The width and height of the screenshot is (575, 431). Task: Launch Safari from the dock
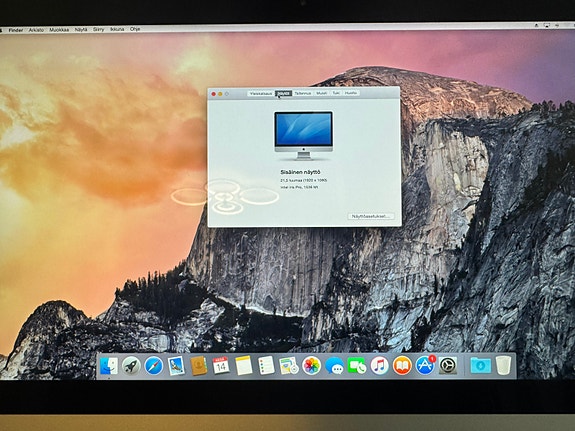point(154,366)
